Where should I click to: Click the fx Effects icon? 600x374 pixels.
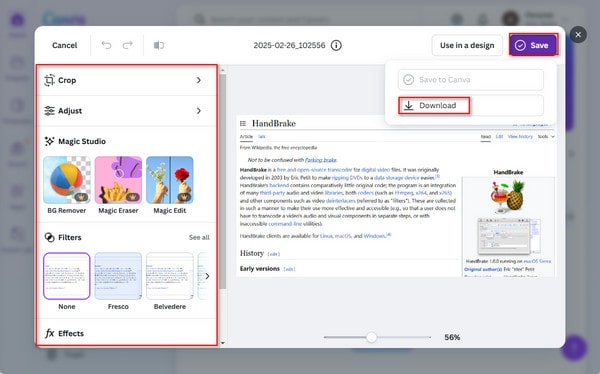(50, 333)
